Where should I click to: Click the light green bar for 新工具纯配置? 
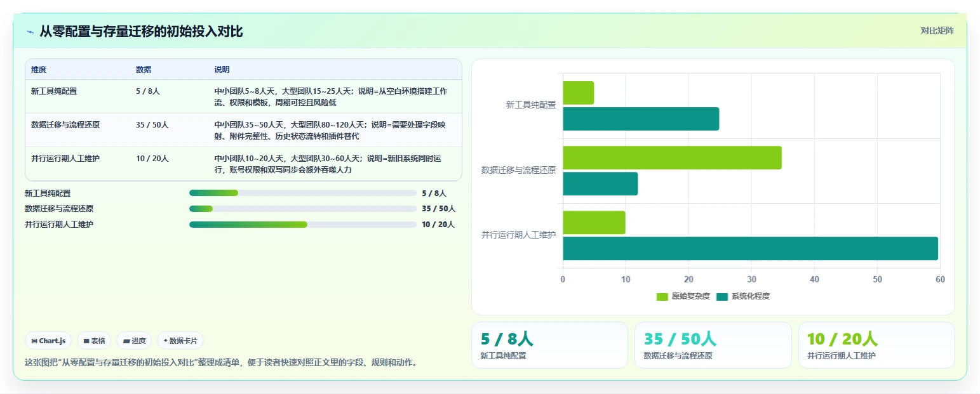pyautogui.click(x=579, y=93)
